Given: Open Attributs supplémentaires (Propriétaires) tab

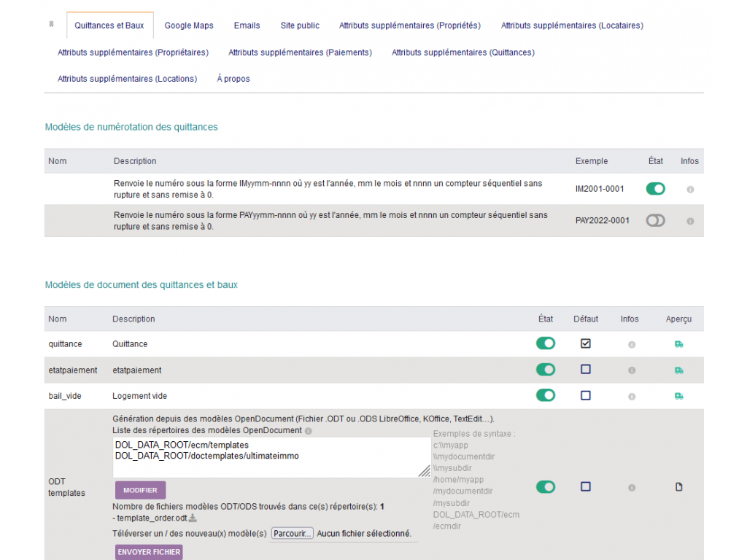Looking at the screenshot, I should (133, 52).
